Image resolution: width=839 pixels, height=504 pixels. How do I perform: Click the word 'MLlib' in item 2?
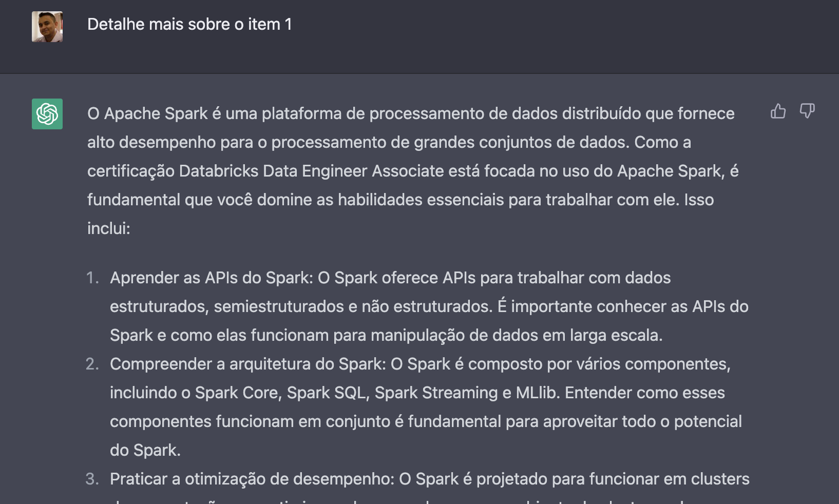click(x=537, y=393)
